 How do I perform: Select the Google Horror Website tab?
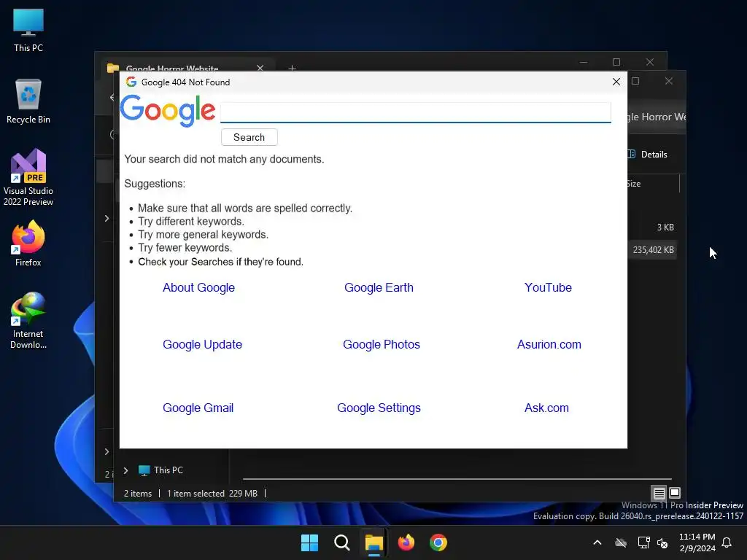coord(187,67)
